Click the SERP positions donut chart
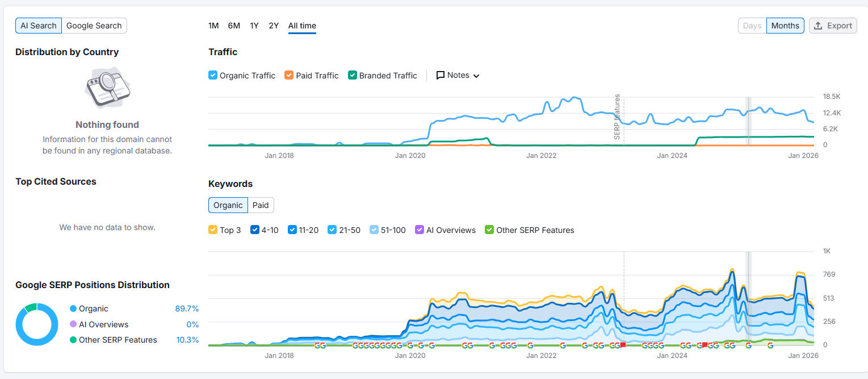Viewport: 868px width, 379px height. (x=37, y=324)
